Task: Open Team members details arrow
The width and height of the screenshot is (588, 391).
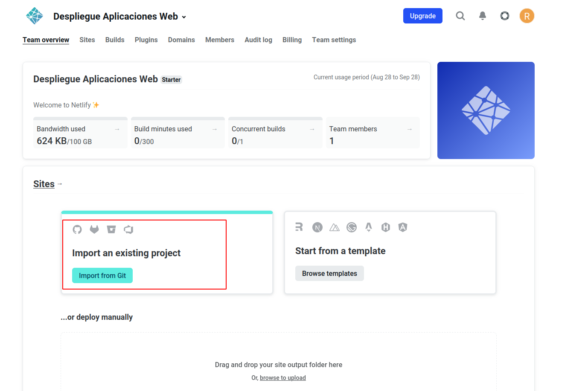Action: pyautogui.click(x=410, y=129)
